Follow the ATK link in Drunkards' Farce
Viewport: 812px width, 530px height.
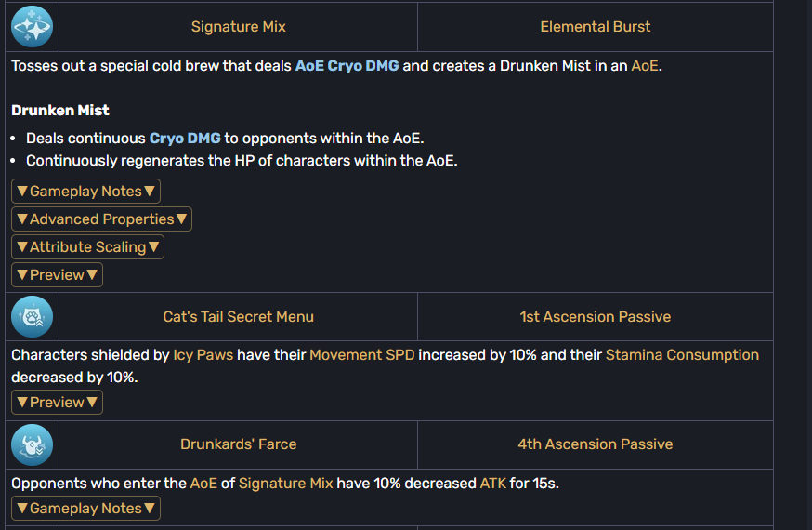[x=492, y=484]
